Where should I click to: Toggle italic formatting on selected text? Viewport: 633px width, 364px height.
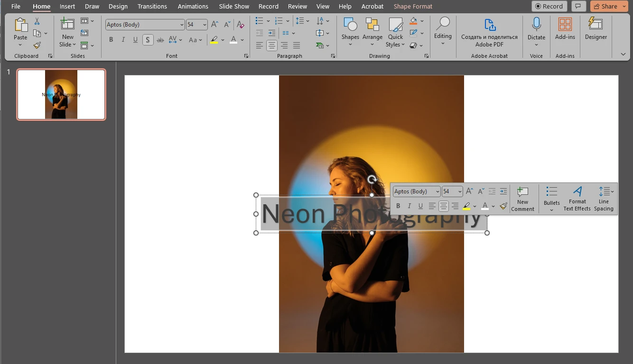123,39
